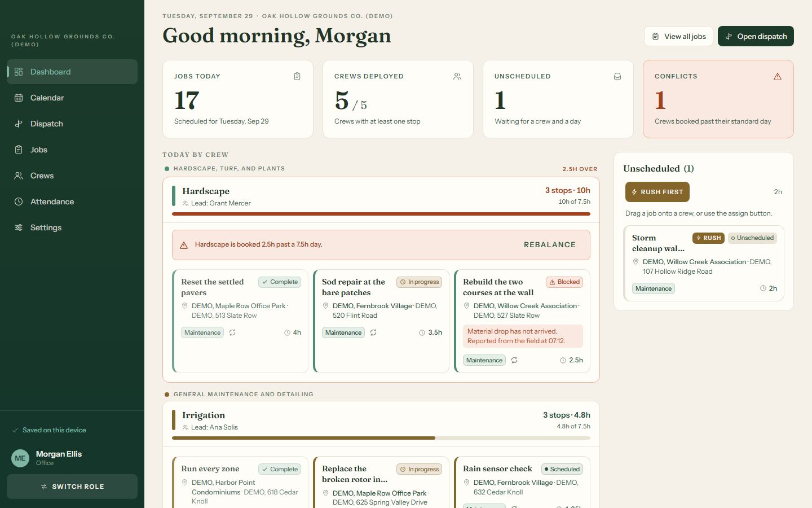Go to Calendar in sidebar

[72, 98]
